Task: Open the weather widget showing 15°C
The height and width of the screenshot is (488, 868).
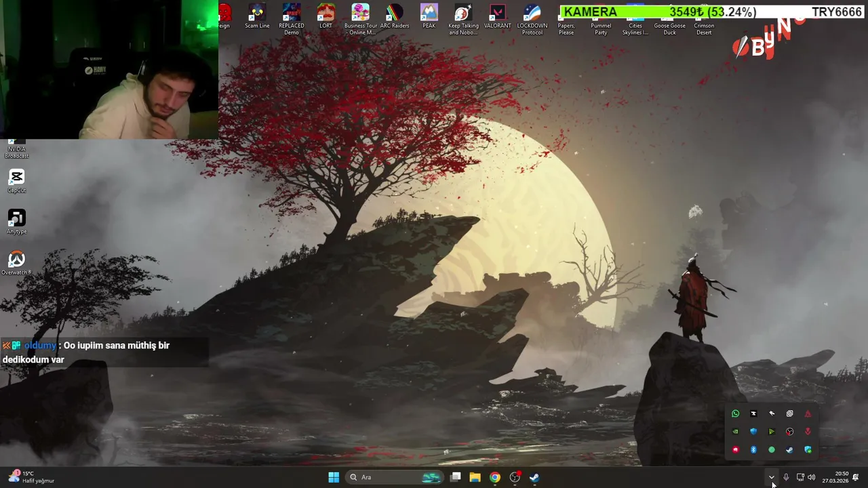Action: coord(31,477)
